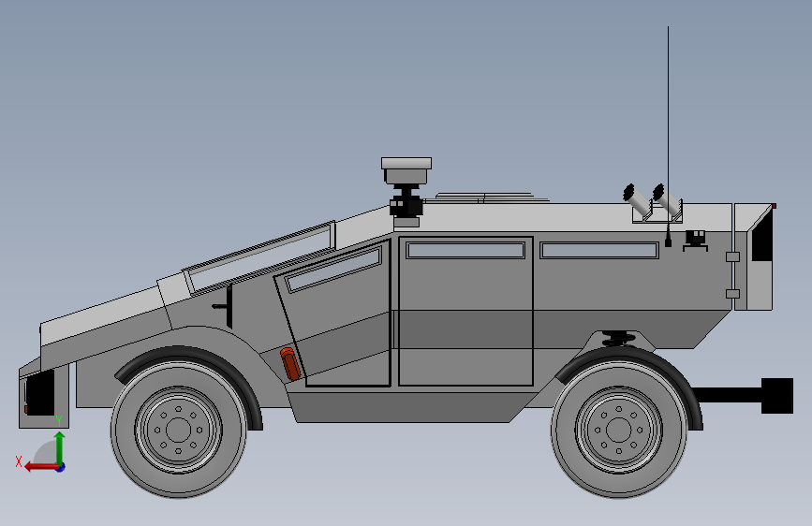The width and height of the screenshot is (812, 526).
Task: Click the red X axis arrow of the triad
Action: [x=40, y=467]
